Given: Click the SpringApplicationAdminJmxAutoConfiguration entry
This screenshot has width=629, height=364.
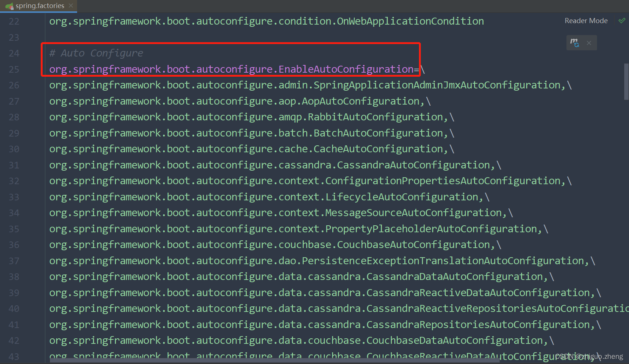Looking at the screenshot, I should pos(311,85).
